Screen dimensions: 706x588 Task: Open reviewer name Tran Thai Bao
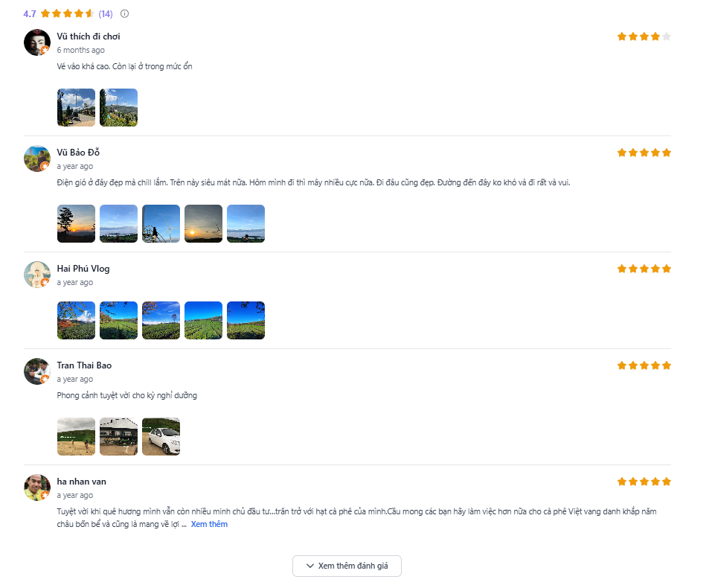84,365
